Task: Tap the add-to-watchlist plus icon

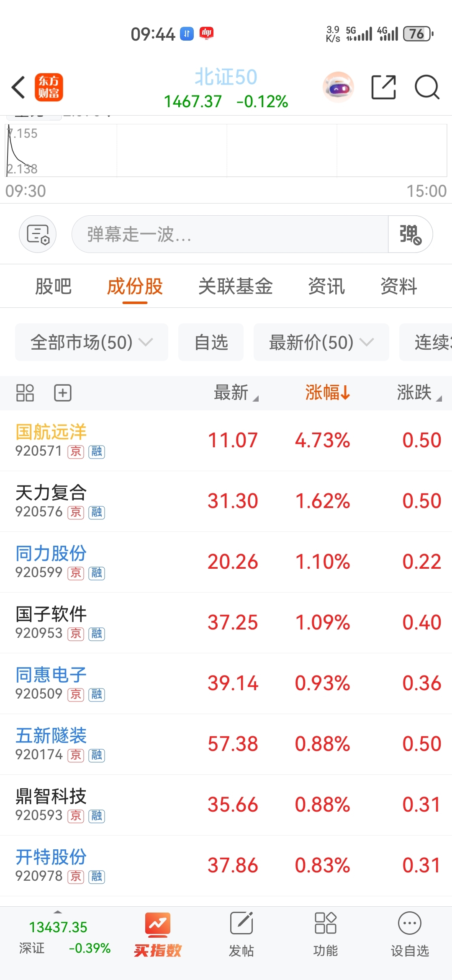Action: 63,393
